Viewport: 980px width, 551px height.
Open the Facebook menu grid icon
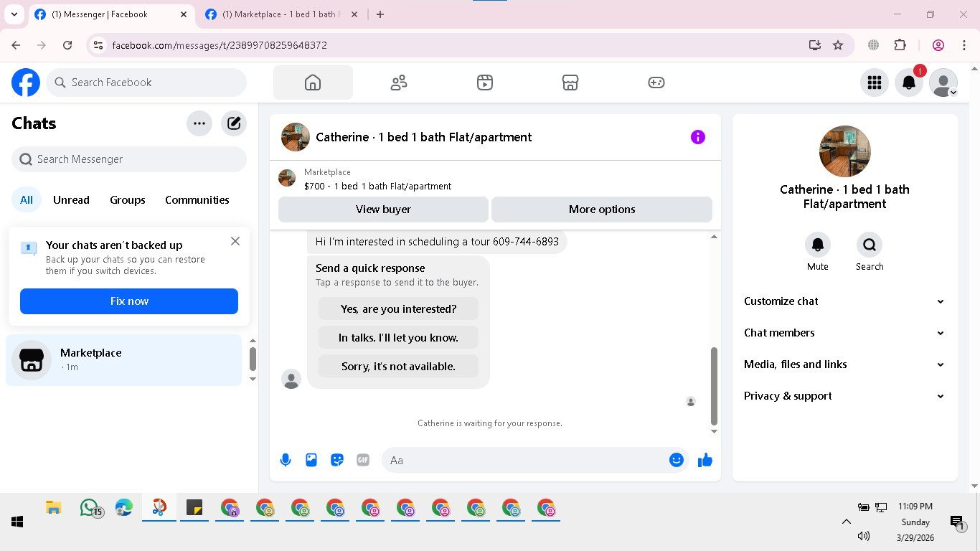(875, 83)
